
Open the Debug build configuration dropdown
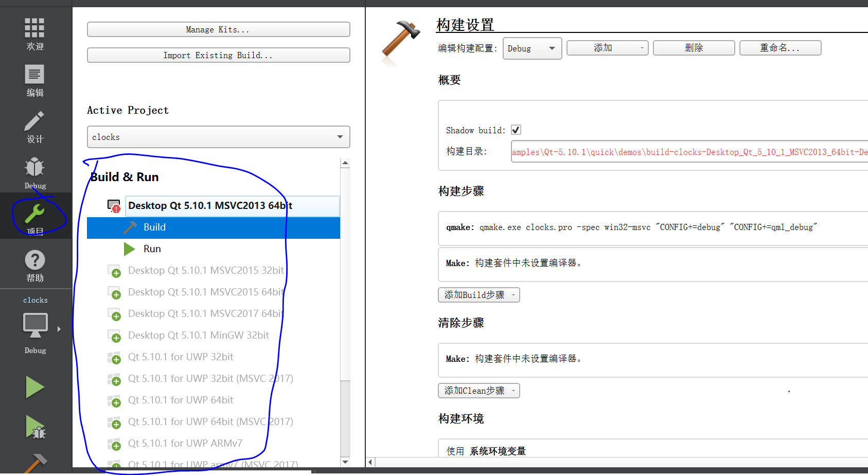coord(532,48)
